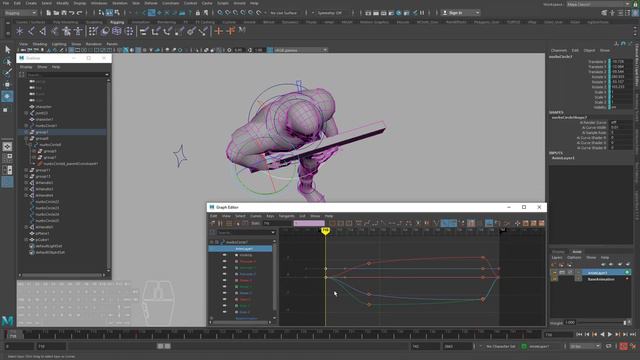Switch to the Rigging shelf tab
The height and width of the screenshot is (360, 640).
click(x=117, y=22)
